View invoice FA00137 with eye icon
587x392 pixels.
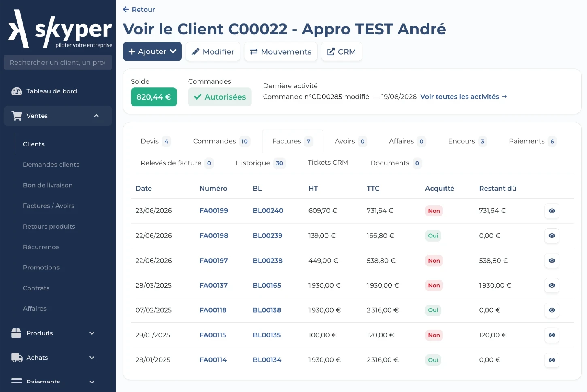point(552,286)
